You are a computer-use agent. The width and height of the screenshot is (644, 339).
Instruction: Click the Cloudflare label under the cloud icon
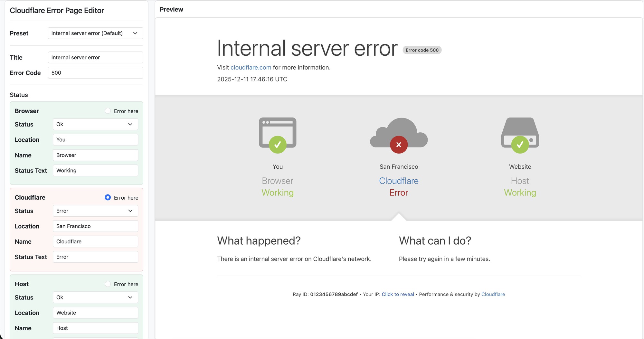[399, 181]
